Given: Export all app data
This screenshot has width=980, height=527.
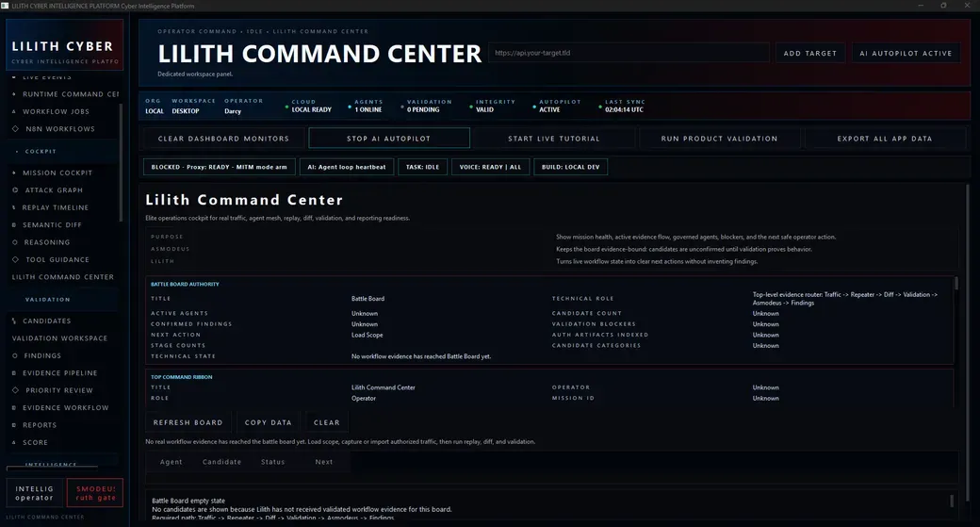Looking at the screenshot, I should tap(885, 139).
